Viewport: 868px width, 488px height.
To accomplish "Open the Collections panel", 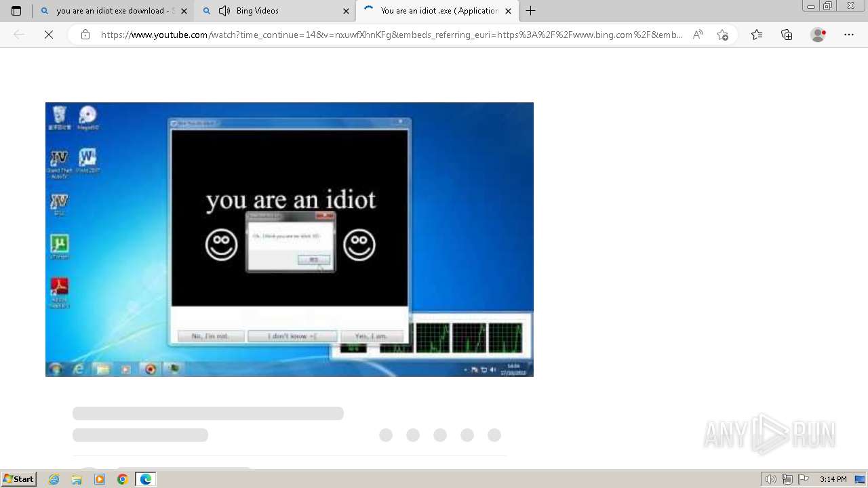I will 787,35.
